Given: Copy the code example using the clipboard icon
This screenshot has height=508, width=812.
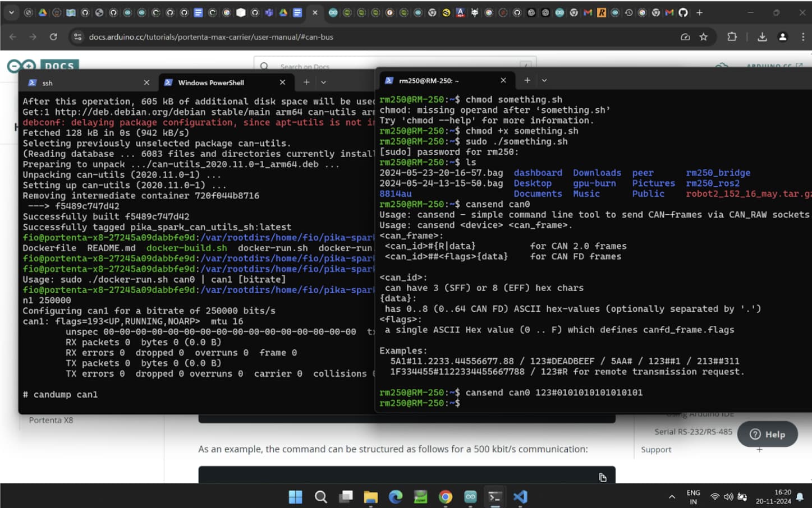Looking at the screenshot, I should [602, 477].
